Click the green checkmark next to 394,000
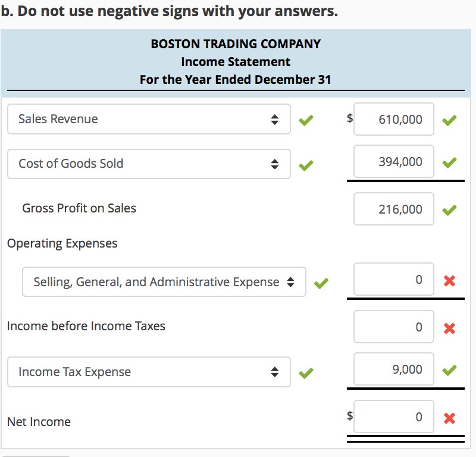Viewport: 476px width, 457px height. [x=450, y=162]
